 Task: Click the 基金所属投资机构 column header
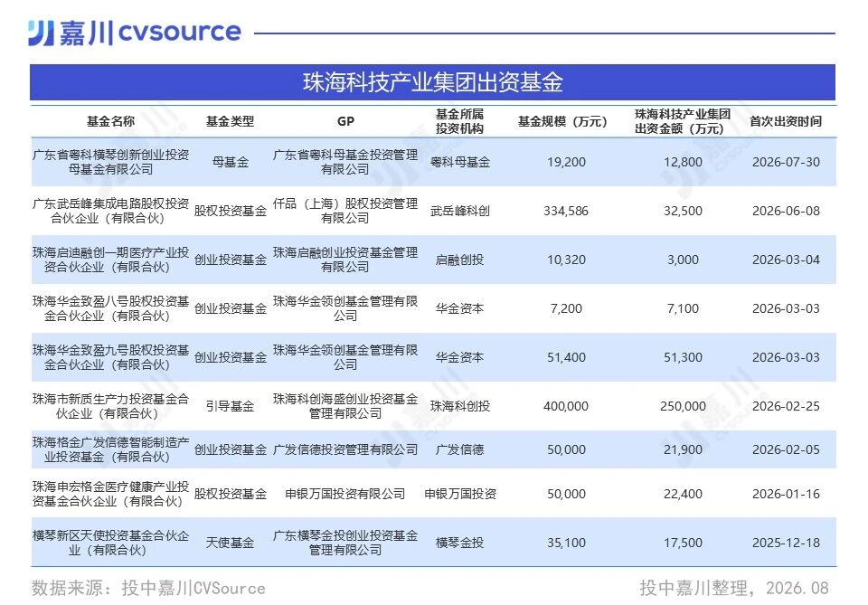coord(459,121)
